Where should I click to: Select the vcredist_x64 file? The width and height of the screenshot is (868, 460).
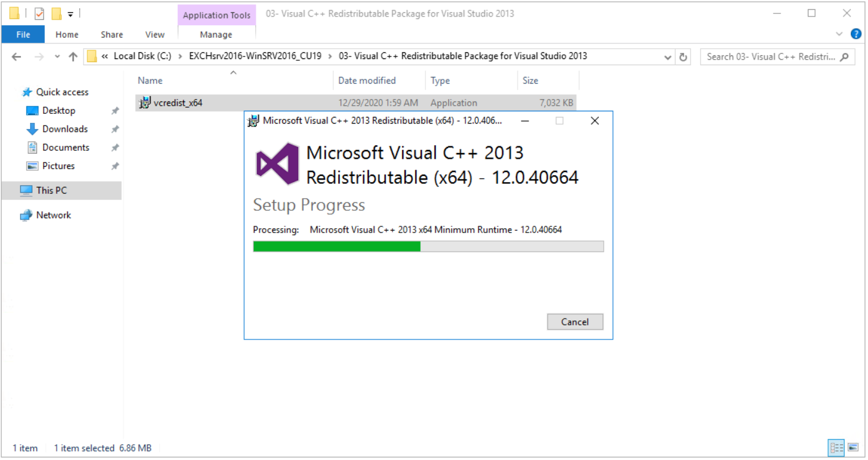pyautogui.click(x=355, y=103)
